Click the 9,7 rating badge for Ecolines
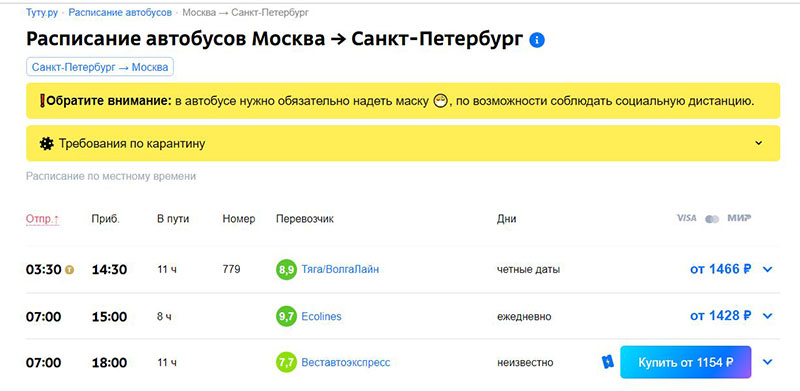The image size is (800, 391). coord(286,316)
